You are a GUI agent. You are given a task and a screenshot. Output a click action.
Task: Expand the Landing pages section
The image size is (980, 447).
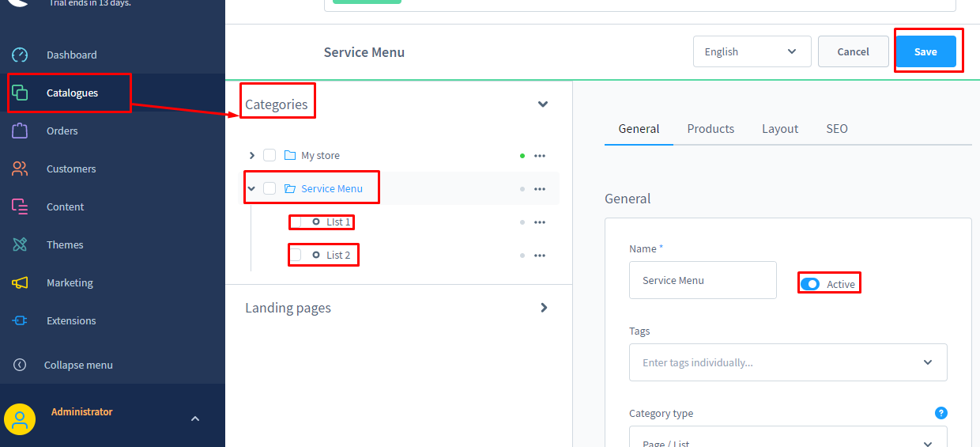click(x=543, y=308)
